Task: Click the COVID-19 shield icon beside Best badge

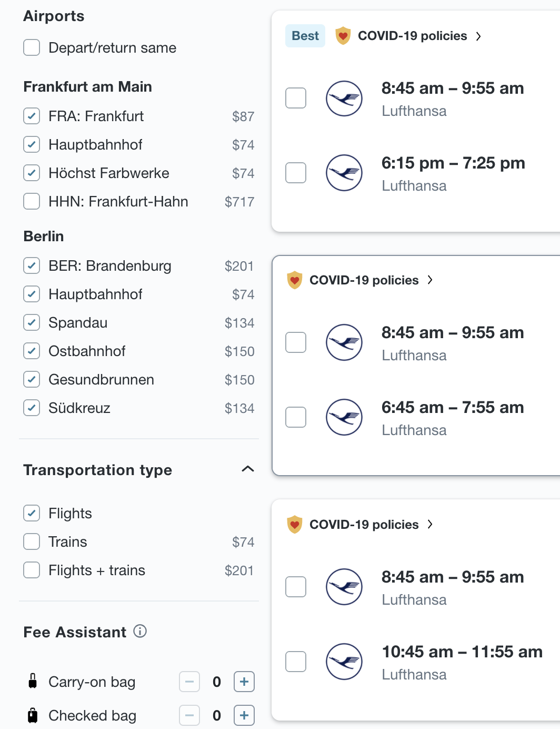Action: [x=343, y=36]
